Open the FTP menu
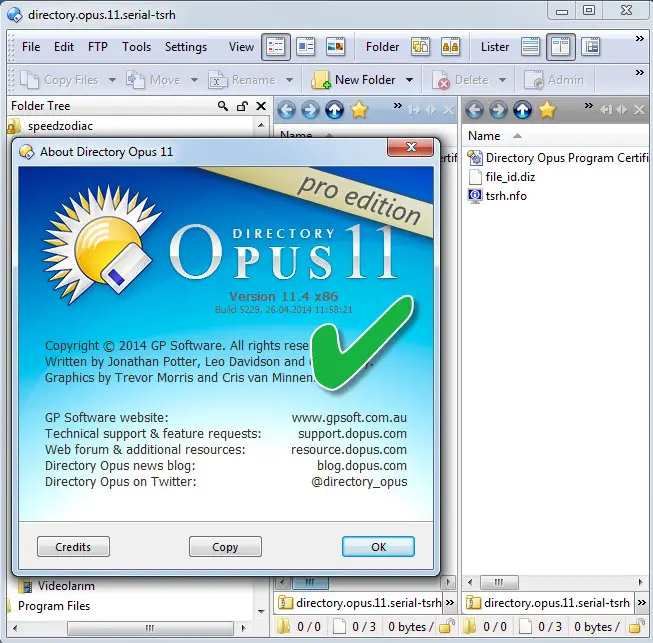 (98, 47)
